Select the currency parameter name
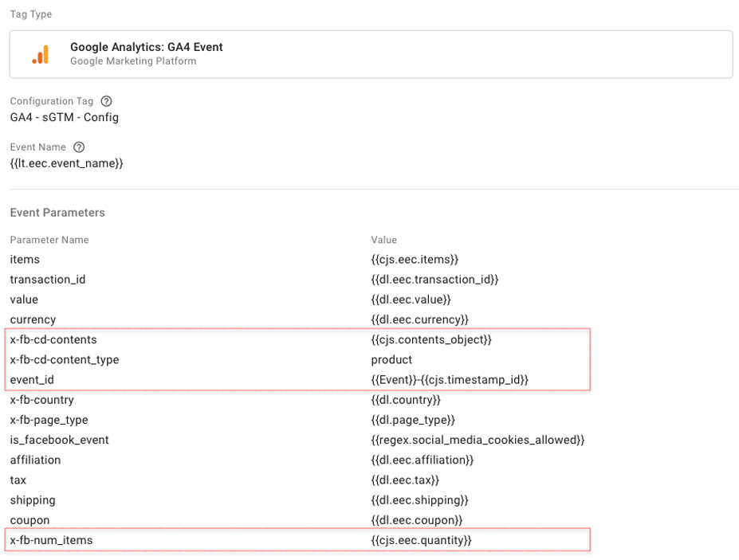 point(33,319)
